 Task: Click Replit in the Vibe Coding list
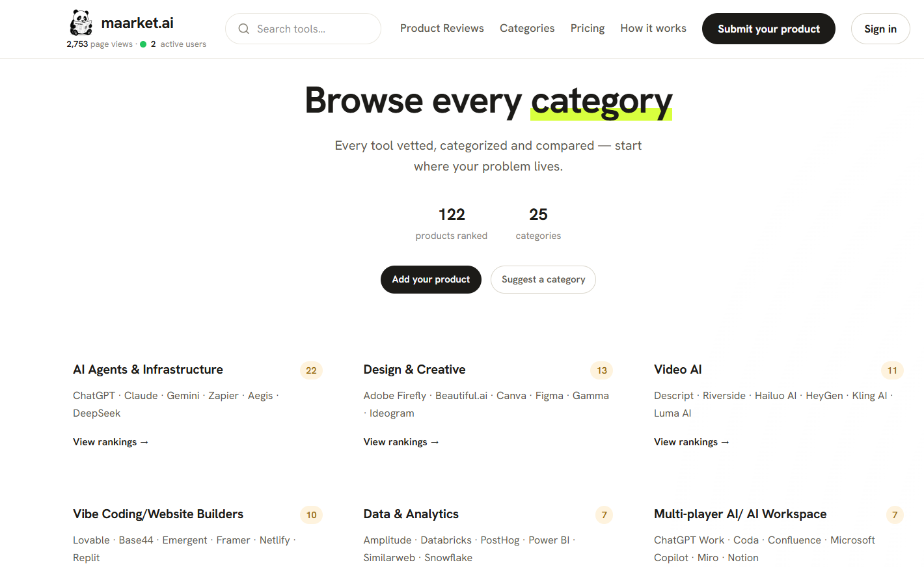click(86, 558)
